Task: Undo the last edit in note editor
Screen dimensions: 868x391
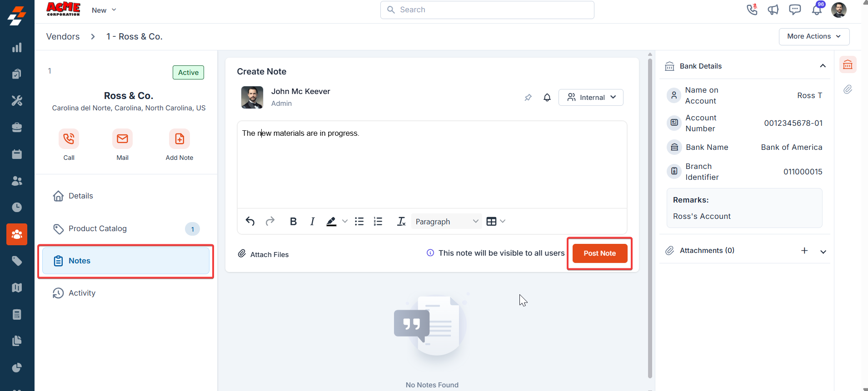Action: point(250,221)
